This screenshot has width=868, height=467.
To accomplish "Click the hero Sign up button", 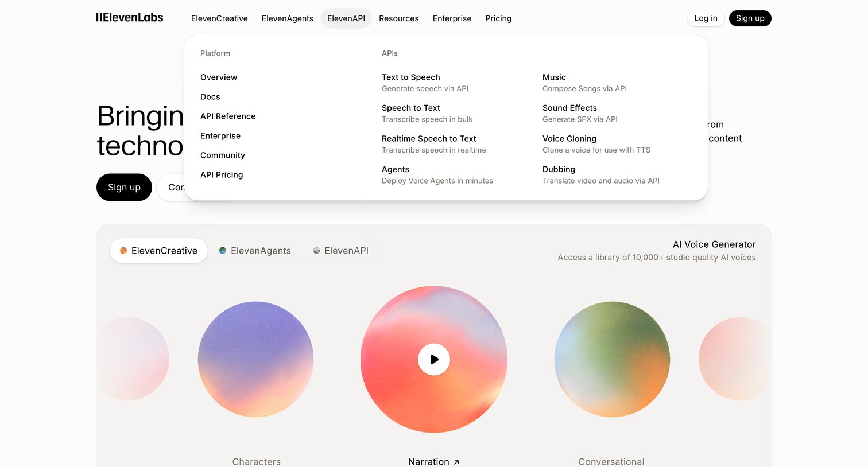I will [x=124, y=187].
